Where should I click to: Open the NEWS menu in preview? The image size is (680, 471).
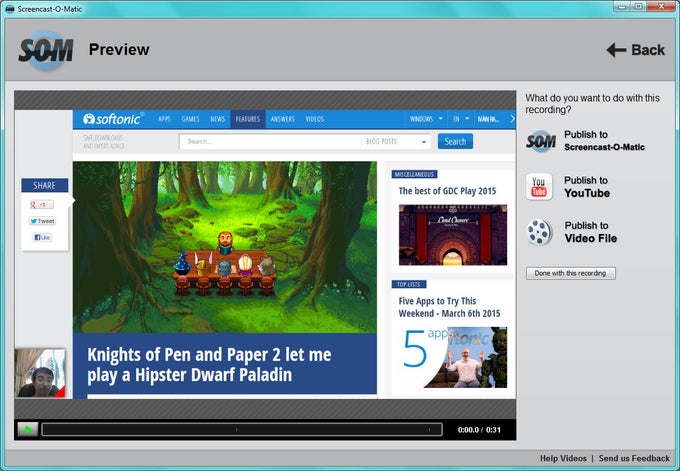[218, 119]
